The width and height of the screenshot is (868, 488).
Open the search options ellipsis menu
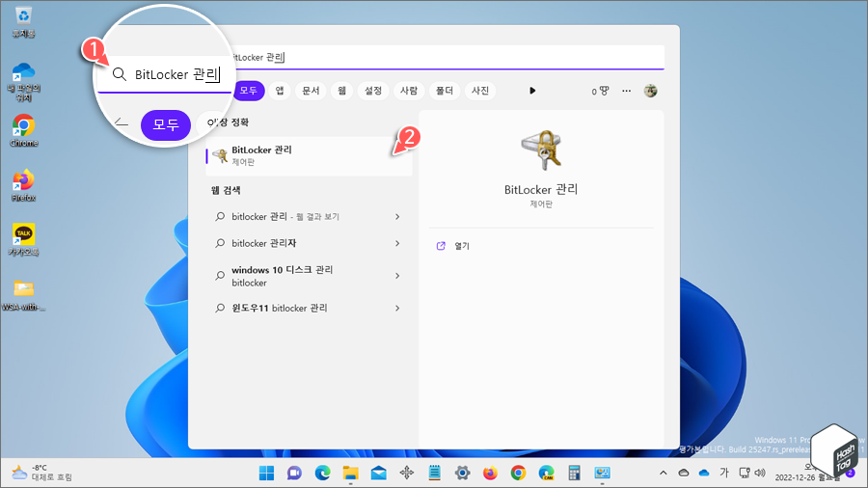[626, 91]
